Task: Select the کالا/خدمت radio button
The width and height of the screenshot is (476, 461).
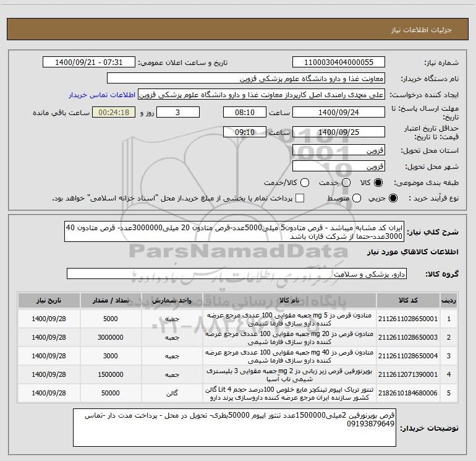Action: point(305,183)
